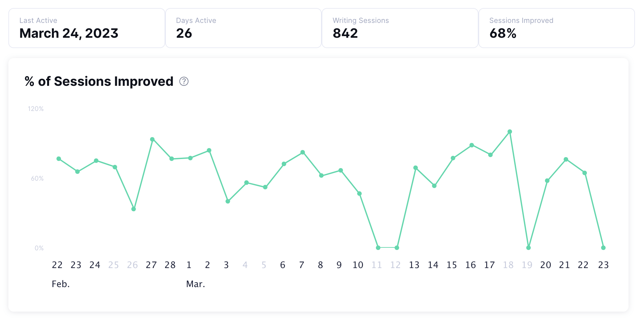This screenshot has height=320, width=644.
Task: Click the grayed-out date label 25
Action: point(114,265)
